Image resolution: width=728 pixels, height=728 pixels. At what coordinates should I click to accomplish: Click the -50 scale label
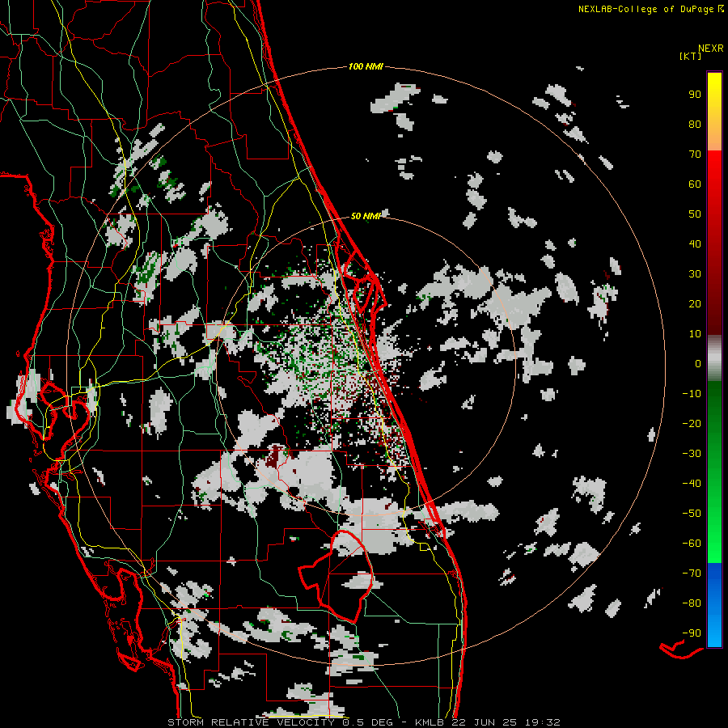692,514
